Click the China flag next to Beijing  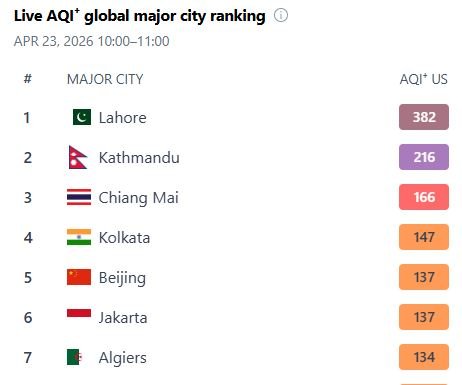pos(79,277)
